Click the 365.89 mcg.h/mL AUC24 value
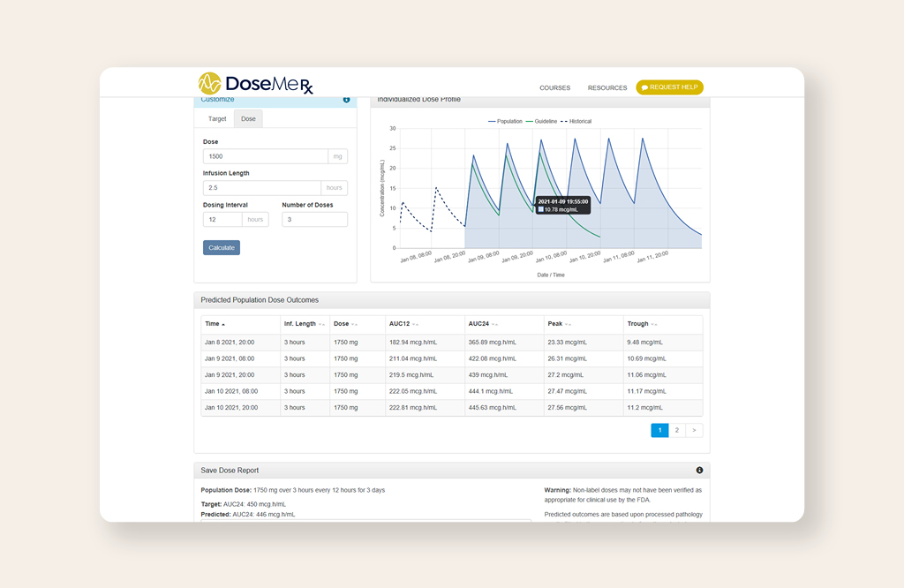904x588 pixels. click(x=493, y=343)
